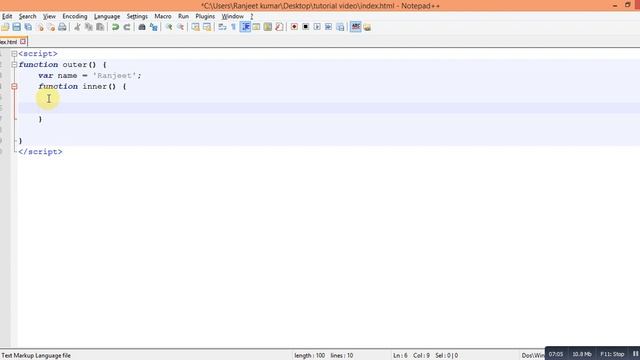This screenshot has width=640, height=360.
Task: Toggle the ABC spell-check icon
Action: [356, 27]
